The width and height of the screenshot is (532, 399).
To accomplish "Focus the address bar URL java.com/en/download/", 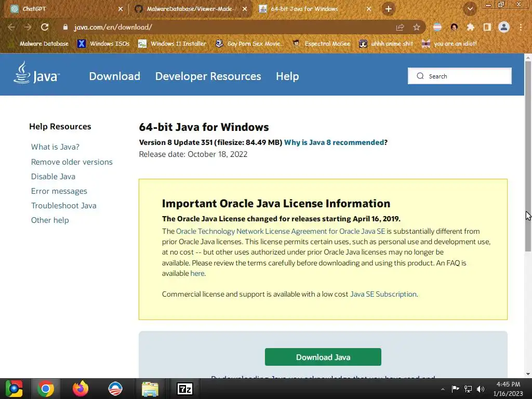I will (x=113, y=27).
